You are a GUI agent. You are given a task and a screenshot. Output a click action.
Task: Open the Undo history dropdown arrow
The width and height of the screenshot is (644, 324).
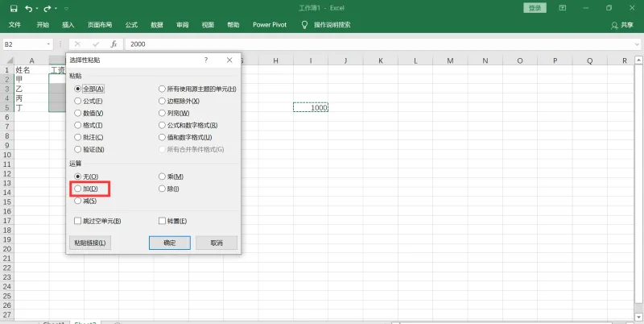pos(37,9)
